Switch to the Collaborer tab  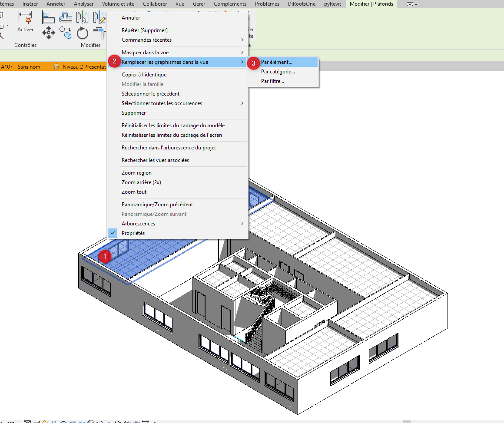(x=155, y=4)
